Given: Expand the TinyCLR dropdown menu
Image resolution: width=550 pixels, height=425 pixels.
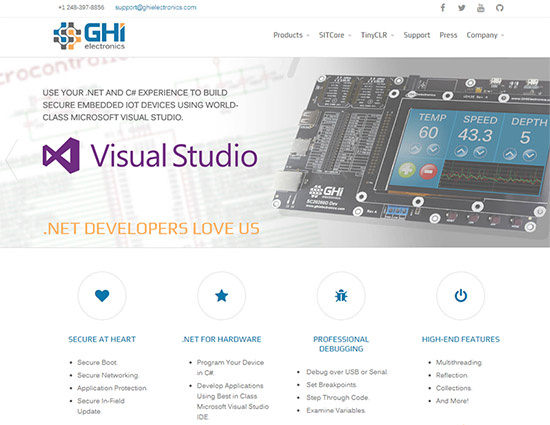Looking at the screenshot, I should click(377, 35).
